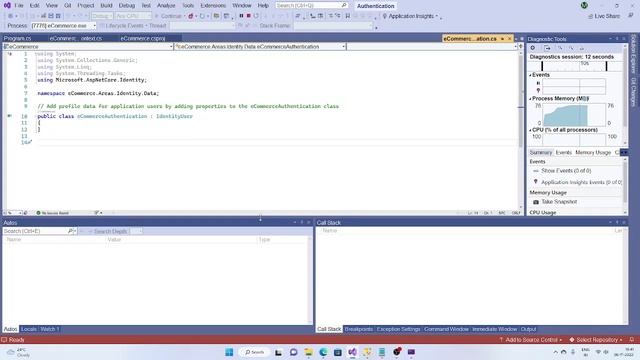Open the Build menu
The image size is (640, 360).
[x=106, y=6]
